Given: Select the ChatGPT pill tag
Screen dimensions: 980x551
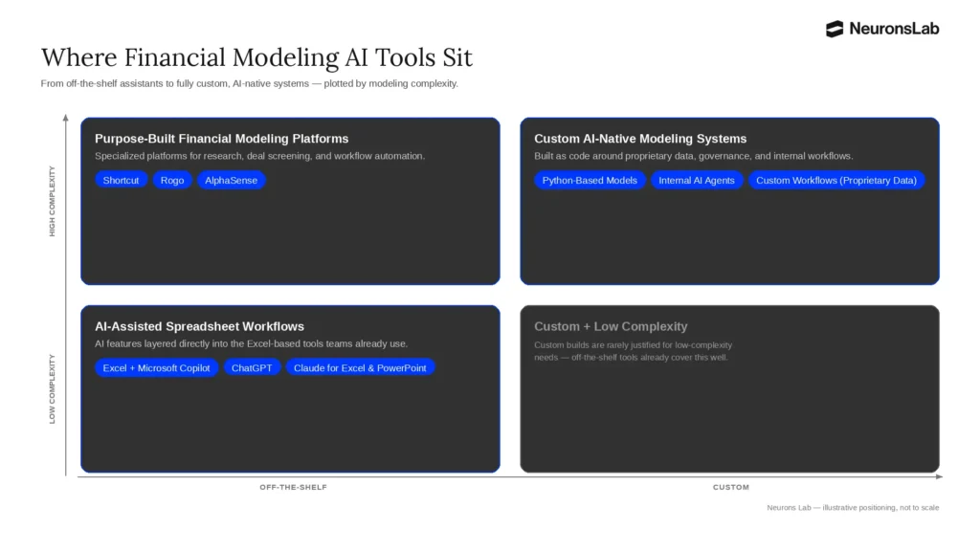Looking at the screenshot, I should tap(252, 368).
